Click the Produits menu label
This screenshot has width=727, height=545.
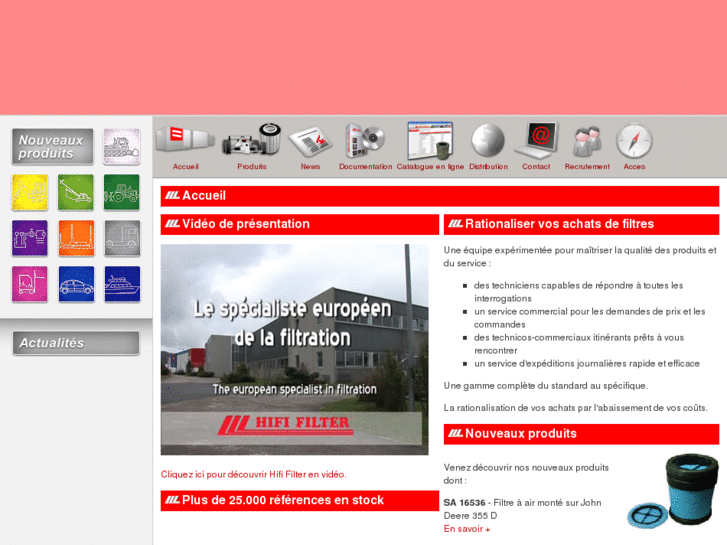[x=252, y=167]
